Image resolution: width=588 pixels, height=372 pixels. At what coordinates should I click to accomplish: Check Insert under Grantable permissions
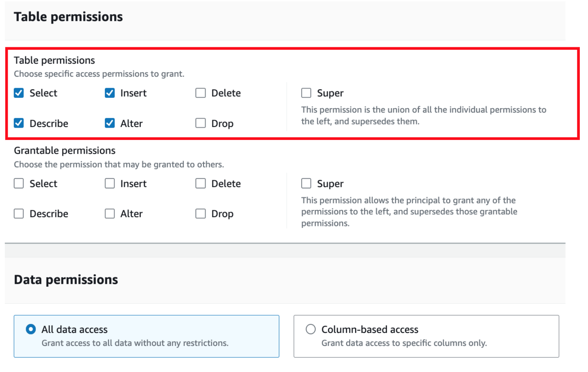point(110,183)
